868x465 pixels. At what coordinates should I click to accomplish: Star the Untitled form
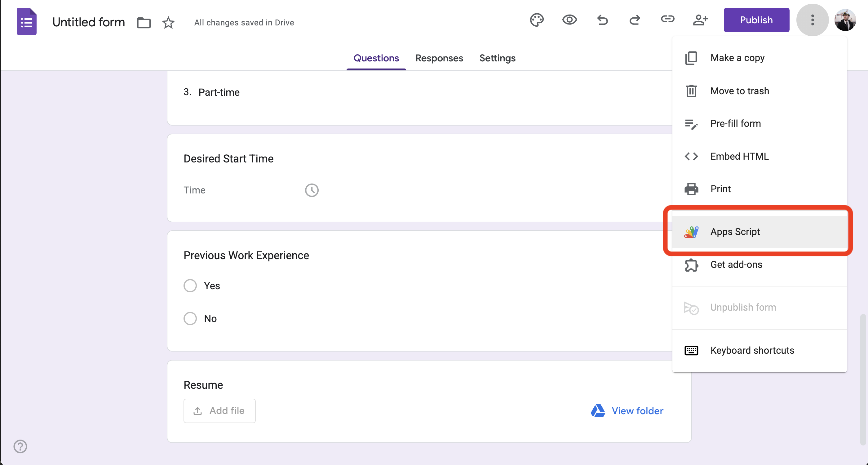168,23
